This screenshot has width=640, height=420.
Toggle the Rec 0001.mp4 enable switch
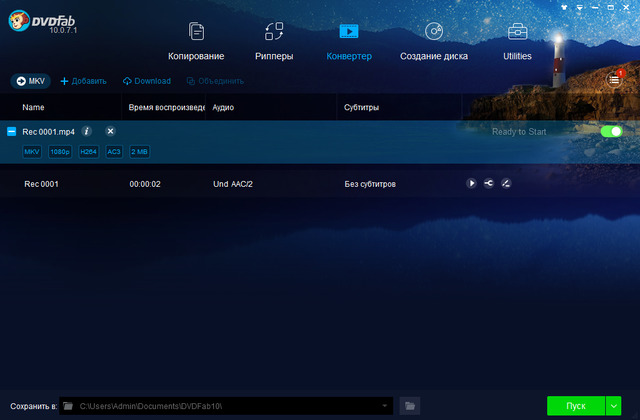point(610,131)
